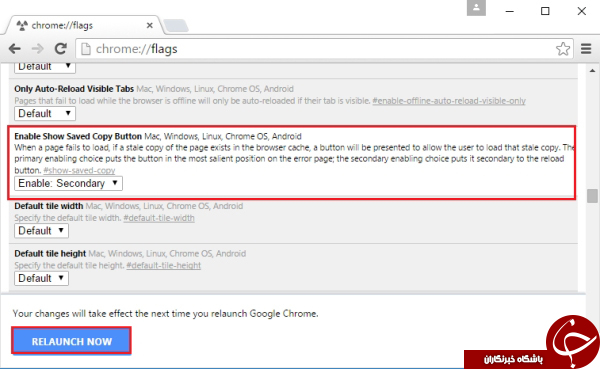Close the chrome://flags tab
This screenshot has width=600, height=369.
(x=150, y=25)
